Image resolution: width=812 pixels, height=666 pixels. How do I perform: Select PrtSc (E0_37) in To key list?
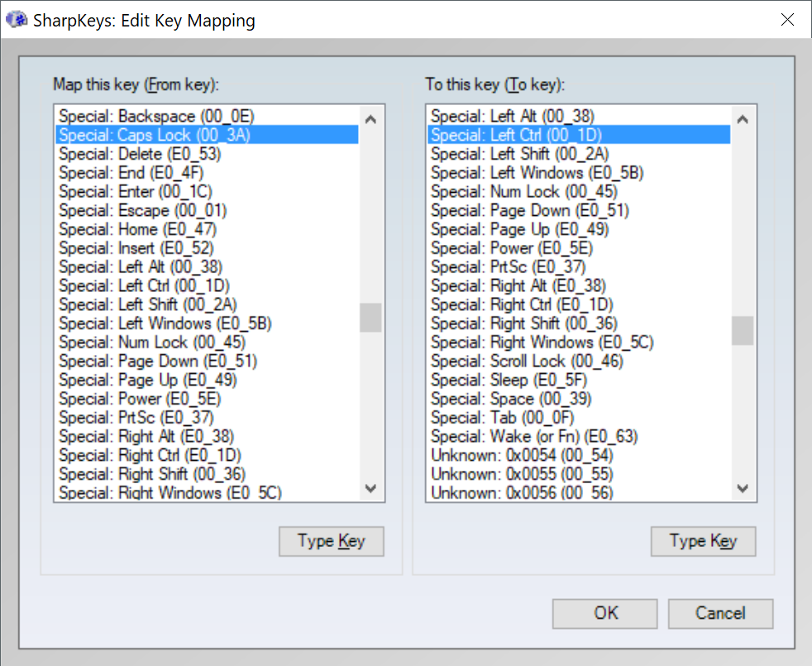[x=579, y=266]
